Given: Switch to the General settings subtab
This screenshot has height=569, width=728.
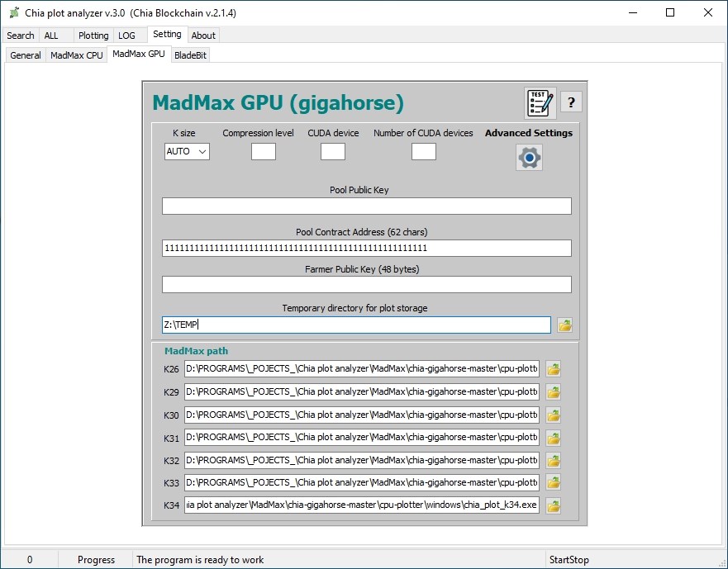Looking at the screenshot, I should click(x=26, y=55).
